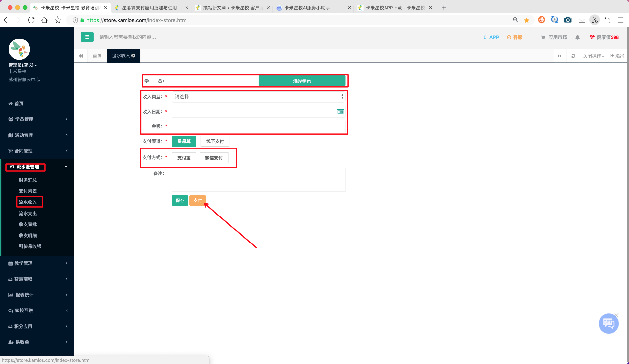
Task: Refresh the current tab page
Action: click(573, 56)
